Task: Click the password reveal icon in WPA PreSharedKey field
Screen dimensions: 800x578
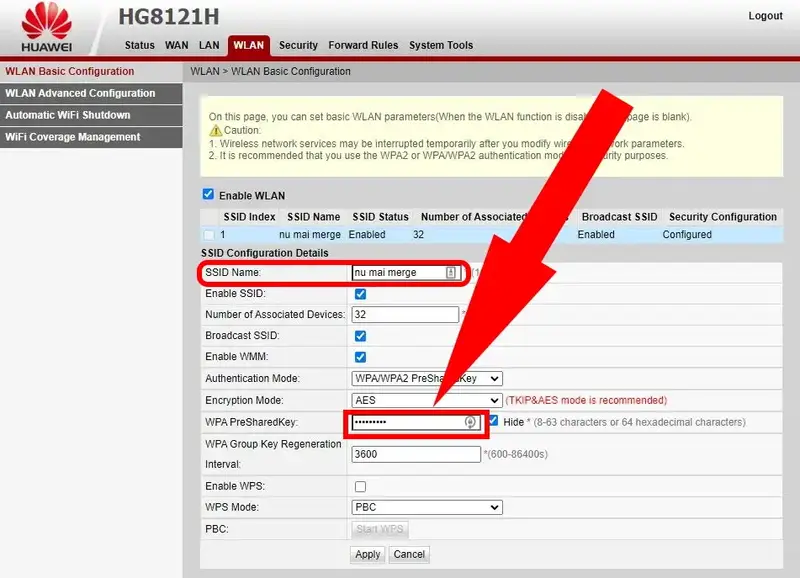Action: coord(471,422)
